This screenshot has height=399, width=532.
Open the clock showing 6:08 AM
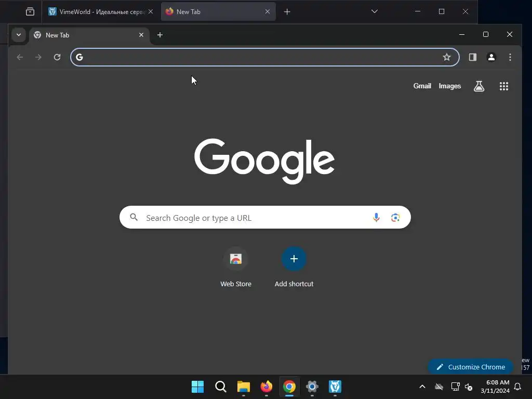[495, 387]
